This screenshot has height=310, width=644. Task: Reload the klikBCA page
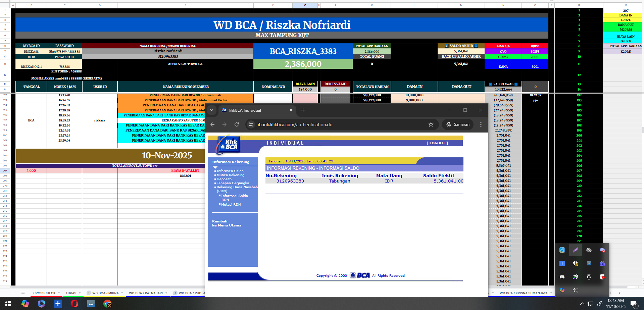tap(237, 124)
